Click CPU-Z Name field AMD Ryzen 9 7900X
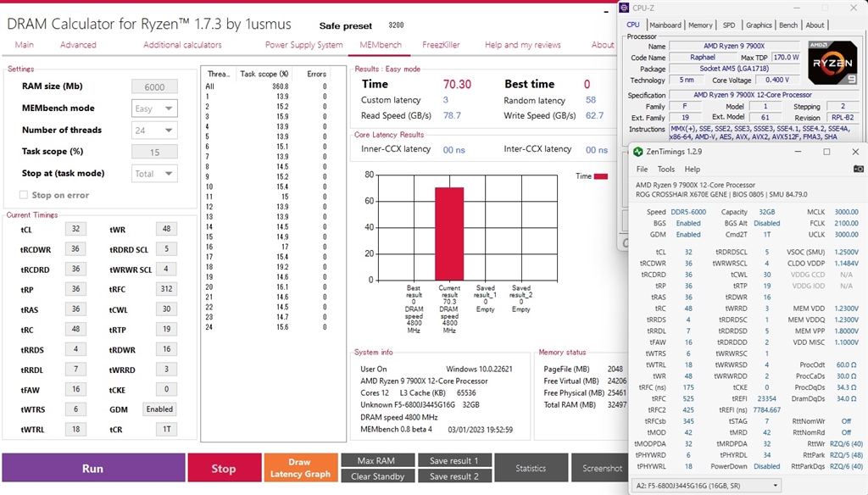 click(734, 46)
